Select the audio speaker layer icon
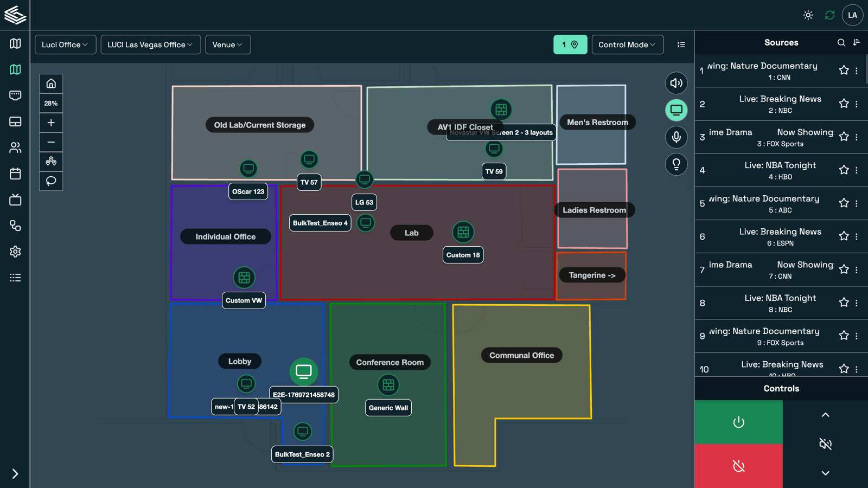Screen dimensions: 868x488 [x=676, y=83]
